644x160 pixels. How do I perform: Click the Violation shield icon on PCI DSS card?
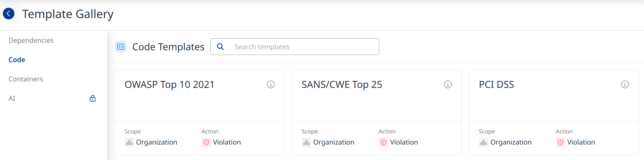[x=560, y=142]
